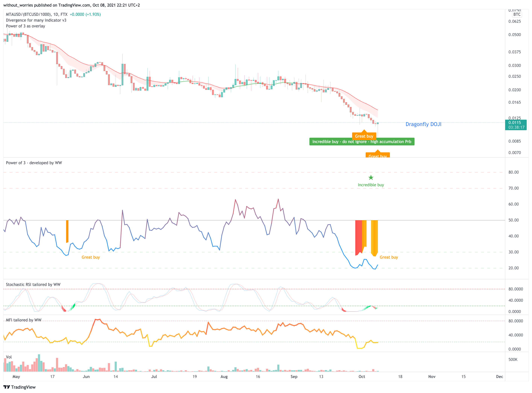Click the 'Incredible buy' green text under the star
This screenshot has width=532, height=393.
[x=371, y=185]
